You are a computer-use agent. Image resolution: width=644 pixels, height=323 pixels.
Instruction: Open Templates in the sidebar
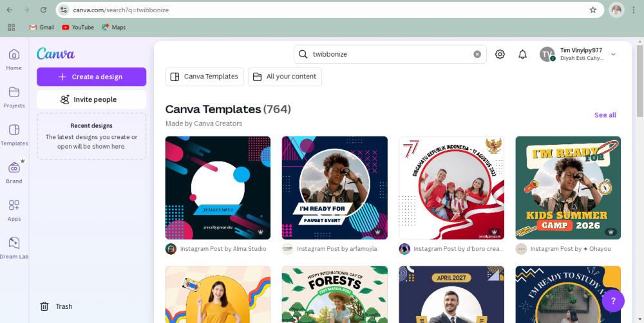click(14, 135)
